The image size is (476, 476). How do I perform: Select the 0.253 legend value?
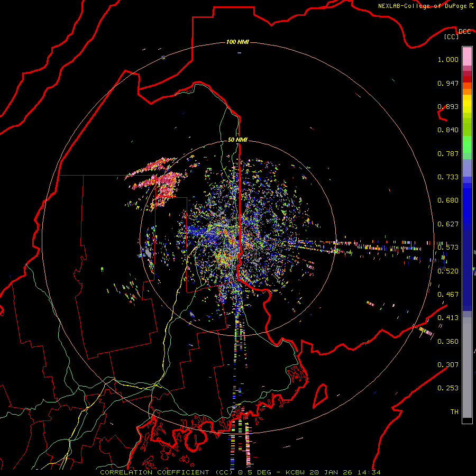[x=448, y=388]
